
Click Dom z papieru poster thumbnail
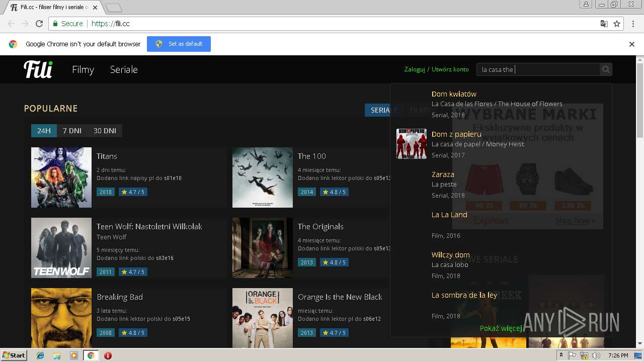(x=412, y=144)
